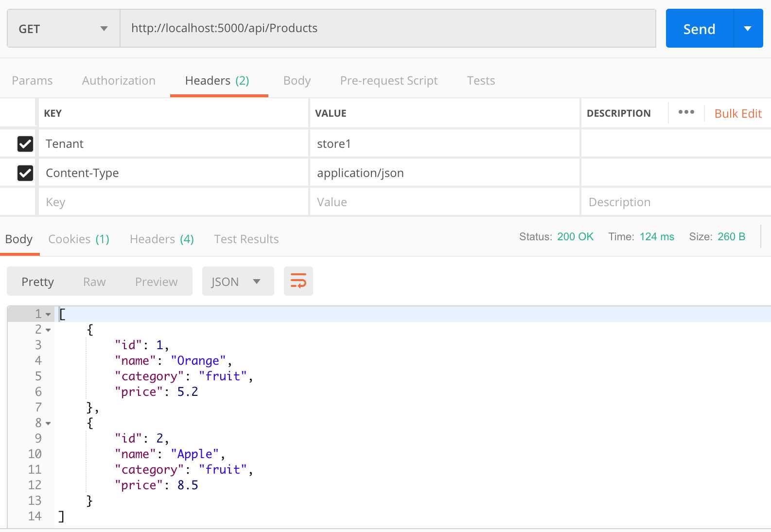Switch to the Params tab
The width and height of the screenshot is (771, 532).
pos(32,81)
